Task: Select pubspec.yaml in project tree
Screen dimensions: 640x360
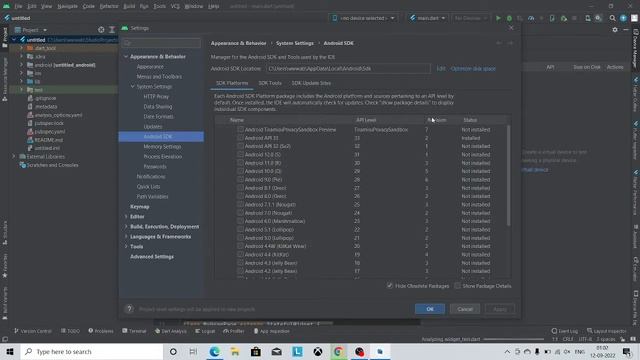Action: pos(49,131)
